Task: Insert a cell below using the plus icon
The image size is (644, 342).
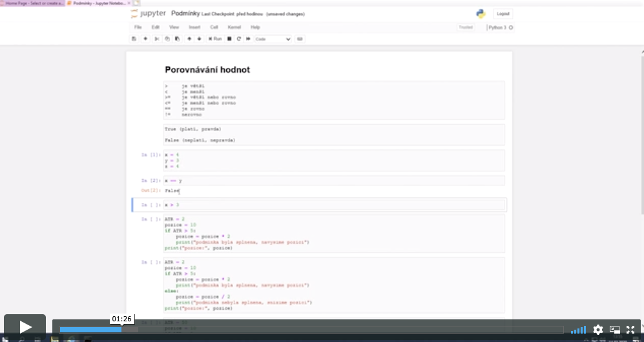Action: point(145,39)
